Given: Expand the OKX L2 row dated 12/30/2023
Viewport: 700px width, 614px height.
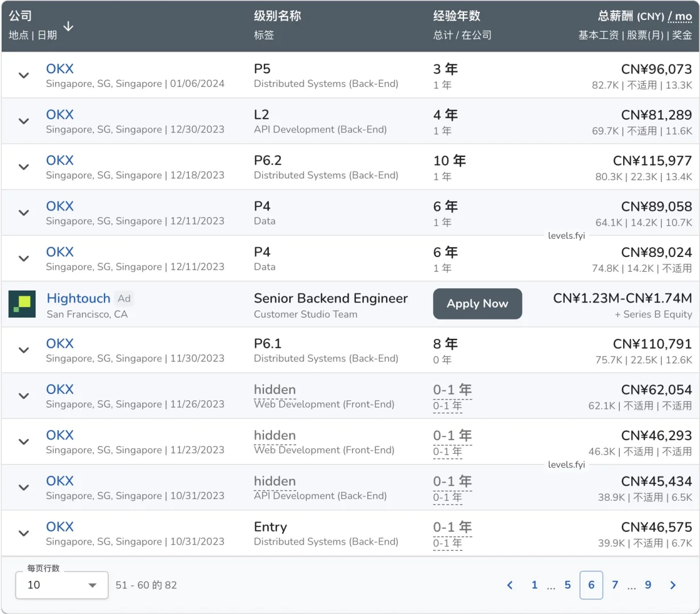Looking at the screenshot, I should (x=24, y=121).
